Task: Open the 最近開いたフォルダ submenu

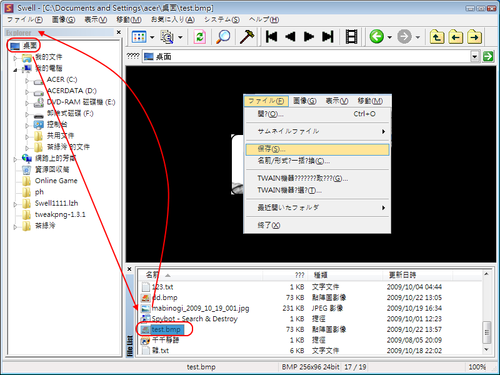Action: coord(317,208)
